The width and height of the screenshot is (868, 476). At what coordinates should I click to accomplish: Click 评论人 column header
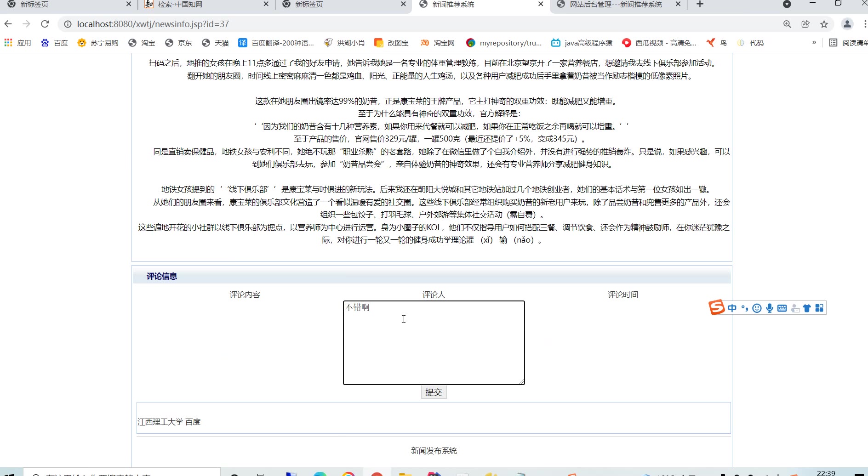point(434,295)
